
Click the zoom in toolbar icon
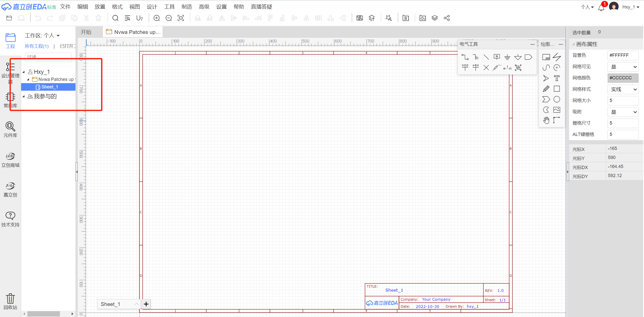click(x=156, y=18)
